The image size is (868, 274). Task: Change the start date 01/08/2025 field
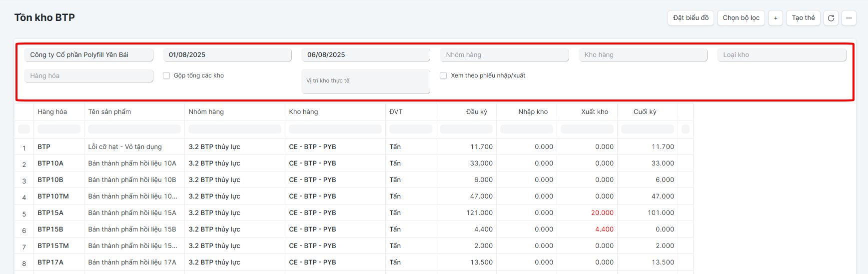tap(227, 55)
